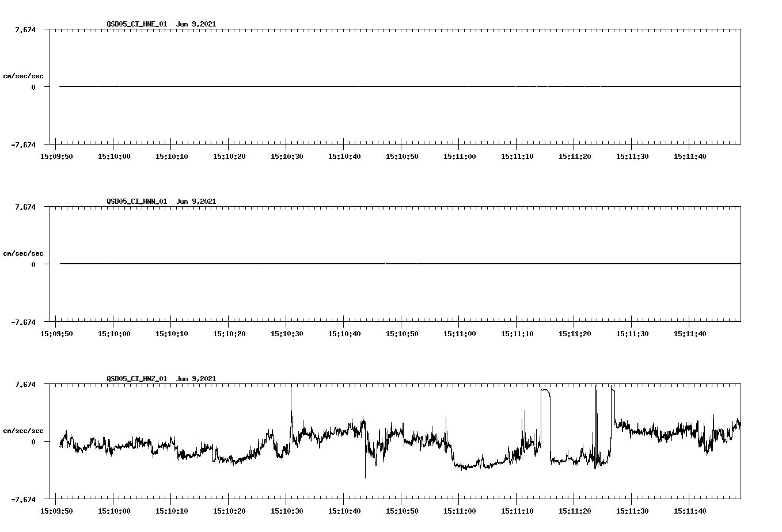The height and width of the screenshot is (532, 782).
Task: Select the -7.674 lower limit on HNZ axis
Action: [x=24, y=499]
